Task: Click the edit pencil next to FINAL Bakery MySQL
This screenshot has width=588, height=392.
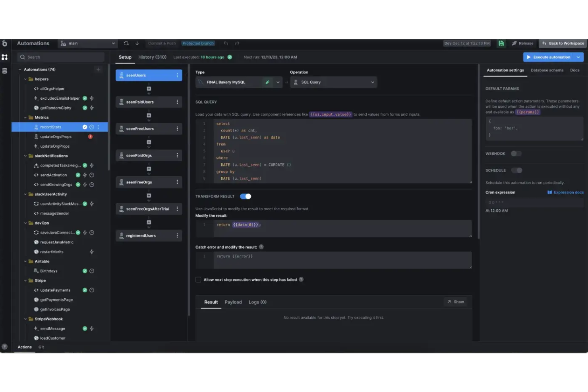Action: 267,82
